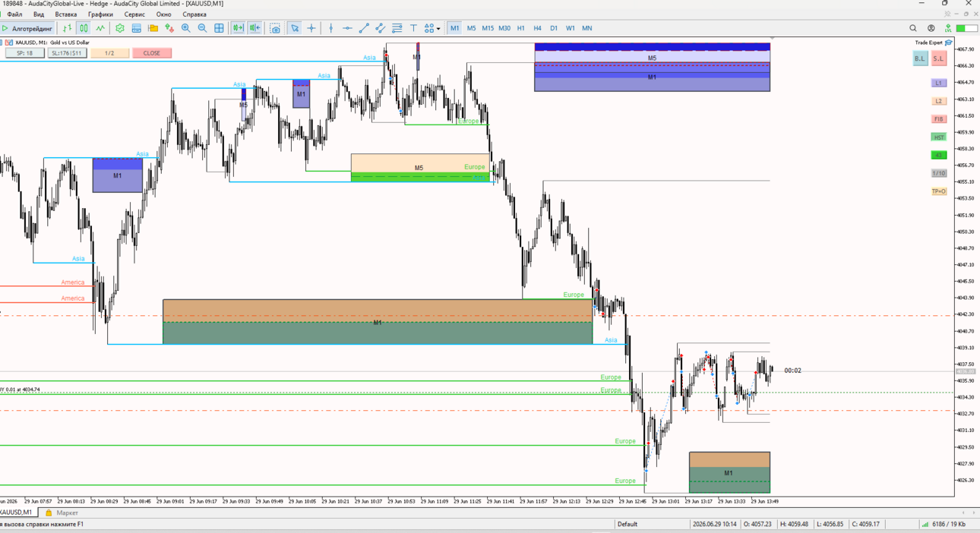
Task: Click the connection status bar indicator
Action: (925, 524)
